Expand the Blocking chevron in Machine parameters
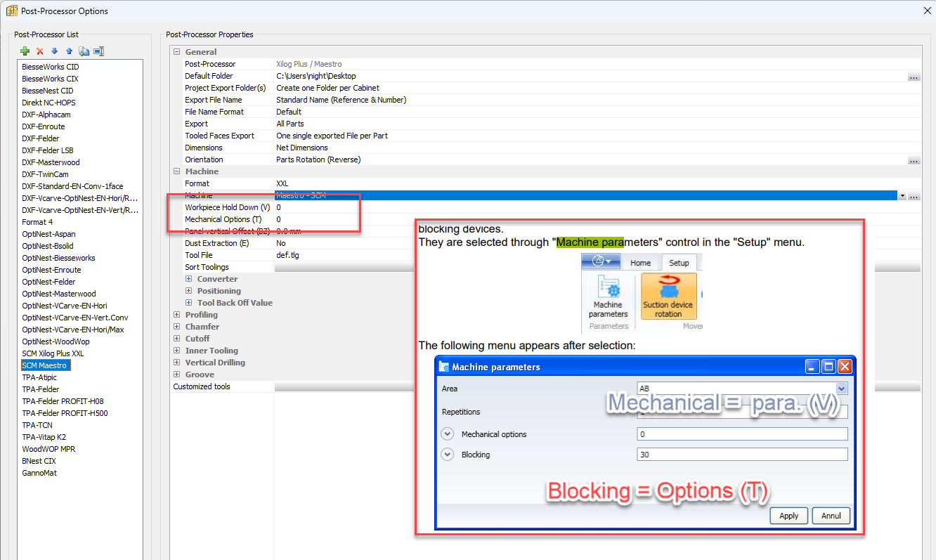This screenshot has height=560, width=936. 447,455
